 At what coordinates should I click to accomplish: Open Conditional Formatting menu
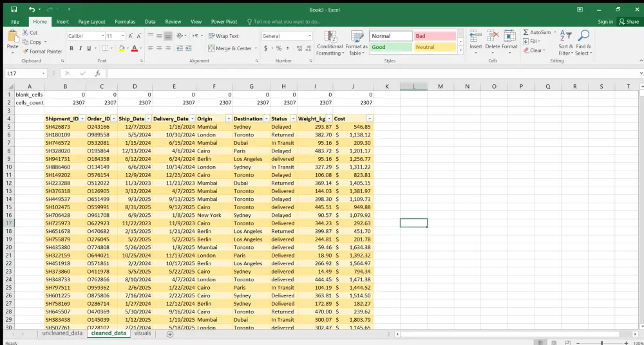point(330,43)
